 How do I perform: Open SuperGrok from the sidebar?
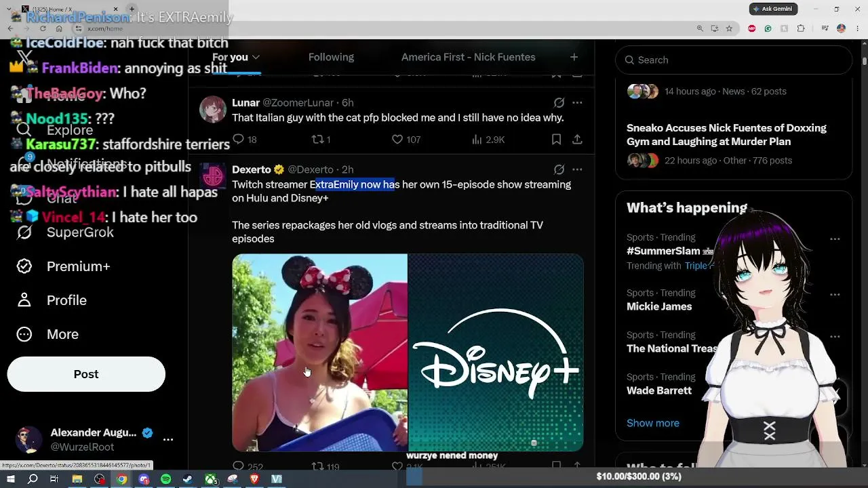tap(80, 232)
